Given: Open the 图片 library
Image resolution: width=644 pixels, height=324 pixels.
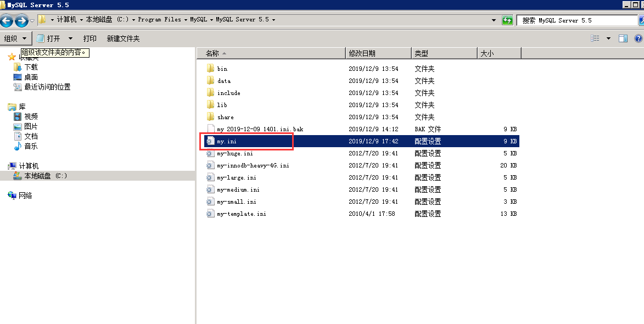Looking at the screenshot, I should pos(31,126).
